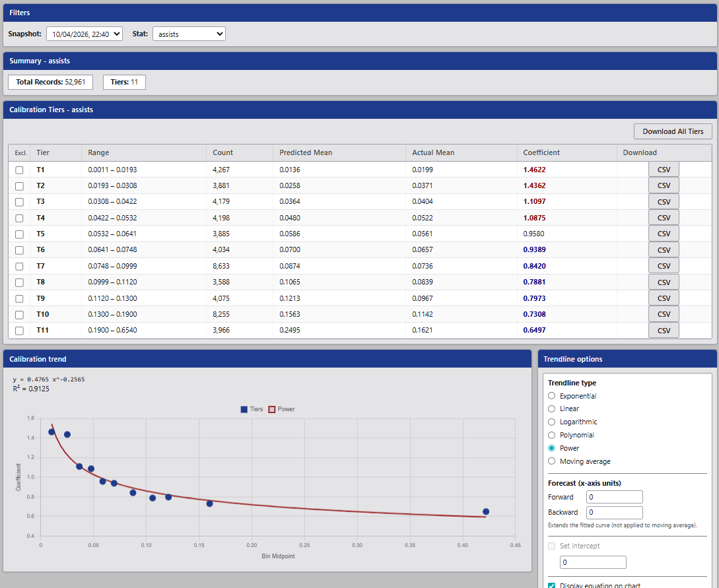Screen dimensions: 719x588
Task: Tick the exclude checkbox for tier T8
Action: 19,282
